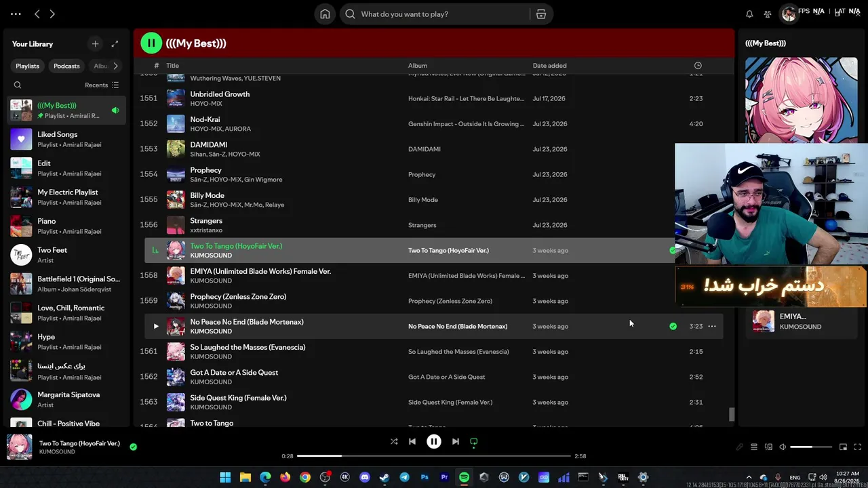
Task: Open Two Feet artist in library
Action: point(65,255)
